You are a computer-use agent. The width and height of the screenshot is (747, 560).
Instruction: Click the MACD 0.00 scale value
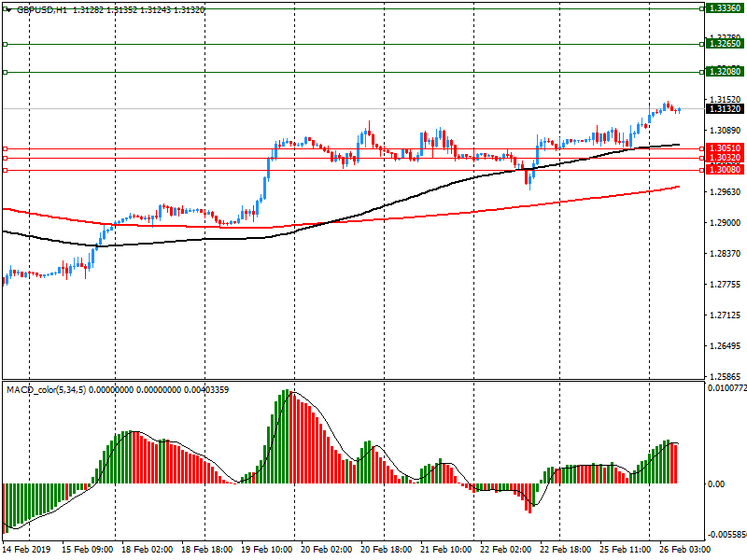tap(716, 483)
